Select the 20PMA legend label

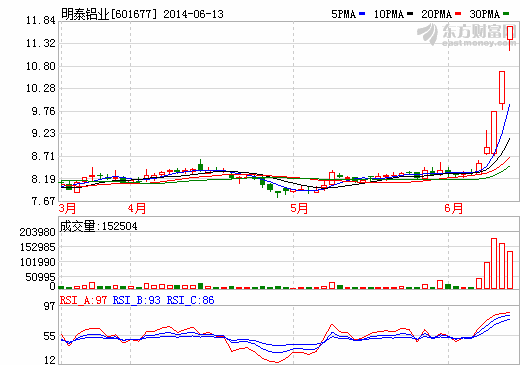click(x=436, y=14)
